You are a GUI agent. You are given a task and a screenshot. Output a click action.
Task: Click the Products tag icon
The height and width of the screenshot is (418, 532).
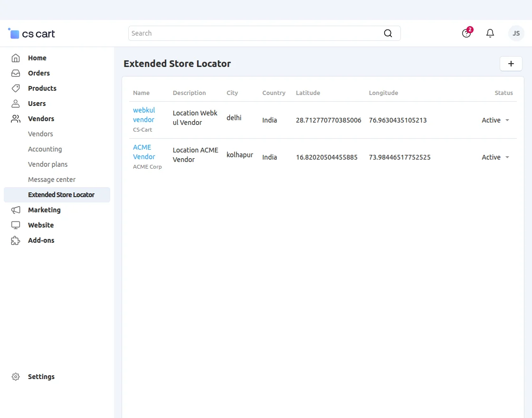point(16,88)
